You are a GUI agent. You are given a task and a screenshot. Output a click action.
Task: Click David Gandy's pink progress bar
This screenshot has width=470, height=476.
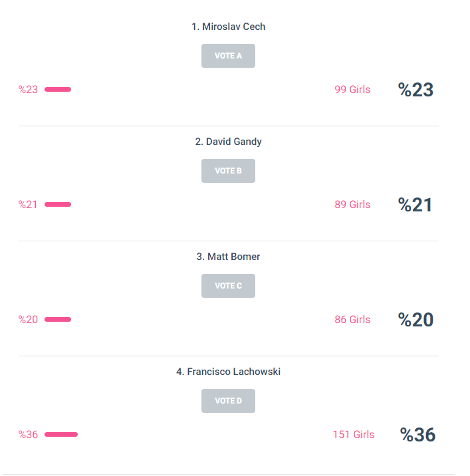pyautogui.click(x=58, y=205)
